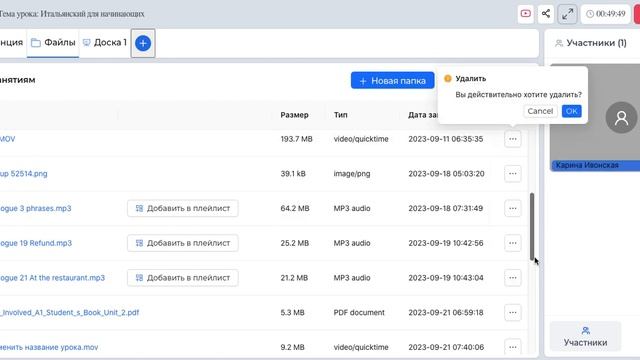Open the share icon in top bar
Image resolution: width=640 pixels, height=360 pixels.
pyautogui.click(x=546, y=13)
